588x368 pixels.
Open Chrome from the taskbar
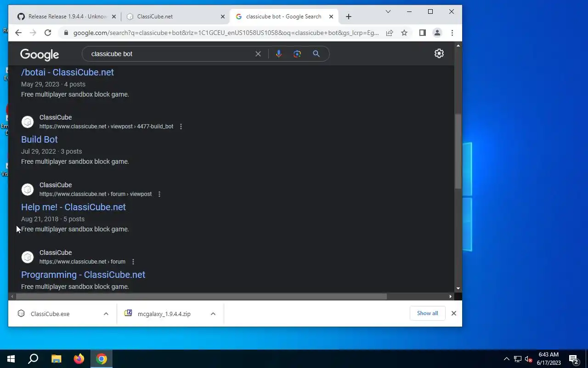102,359
